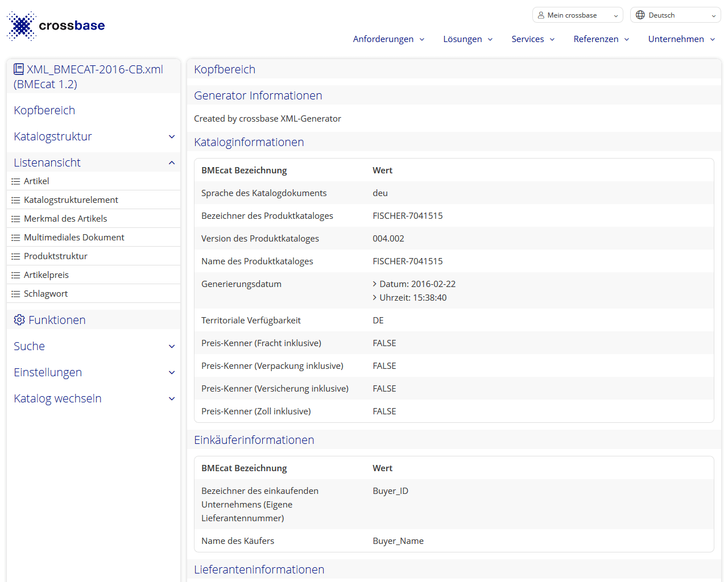Click 'Preis-Kenner (Zoll inklusive)' label
The image size is (728, 582).
coord(256,411)
